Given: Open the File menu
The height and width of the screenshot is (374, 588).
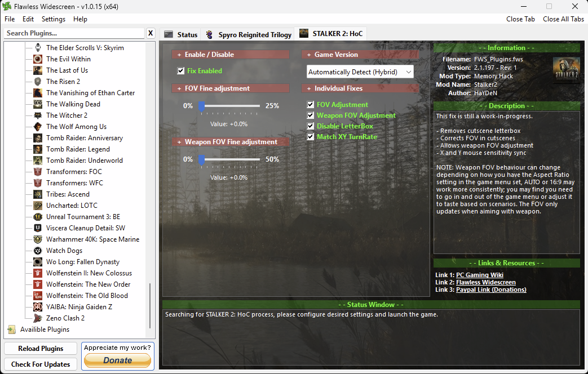Looking at the screenshot, I should coord(10,19).
